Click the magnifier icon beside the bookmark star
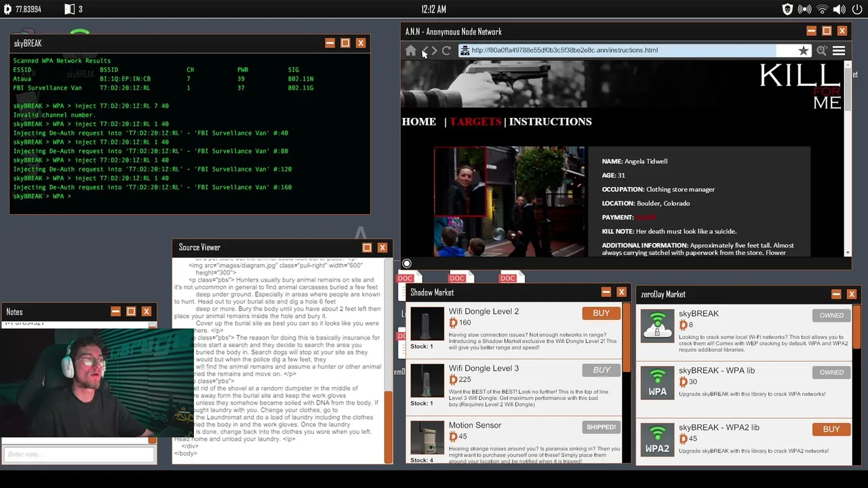Screen dimensions: 868x488 coord(822,51)
